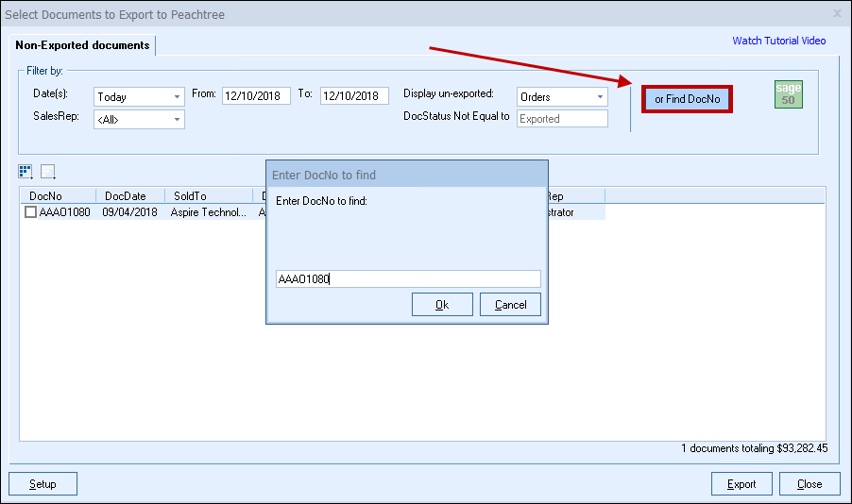Expand the SalesRep dropdown showing <All>
This screenshot has height=504, width=852.
click(x=139, y=120)
